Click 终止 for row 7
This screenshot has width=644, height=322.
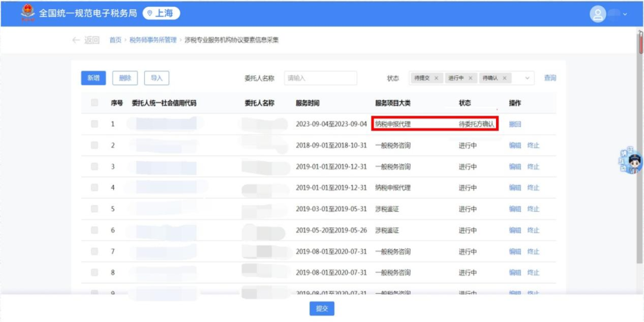533,252
